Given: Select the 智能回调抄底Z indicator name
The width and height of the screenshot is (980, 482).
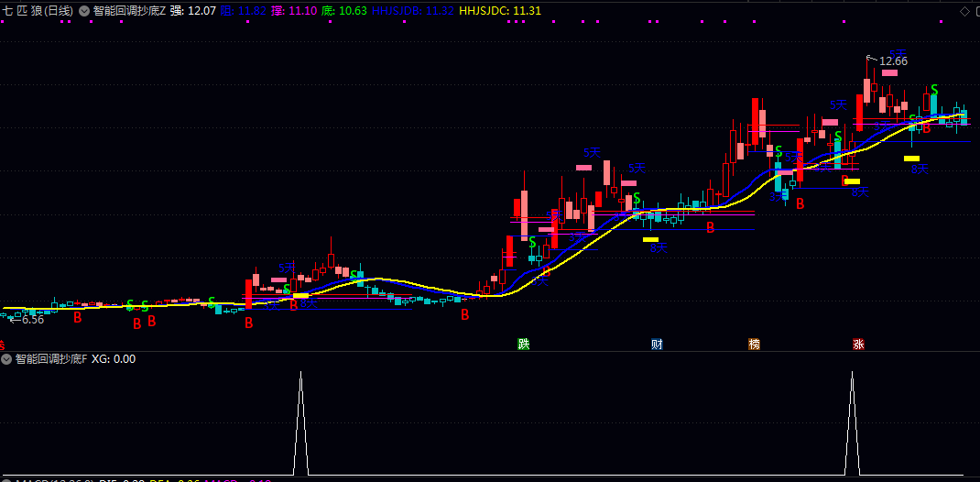Looking at the screenshot, I should [x=129, y=11].
